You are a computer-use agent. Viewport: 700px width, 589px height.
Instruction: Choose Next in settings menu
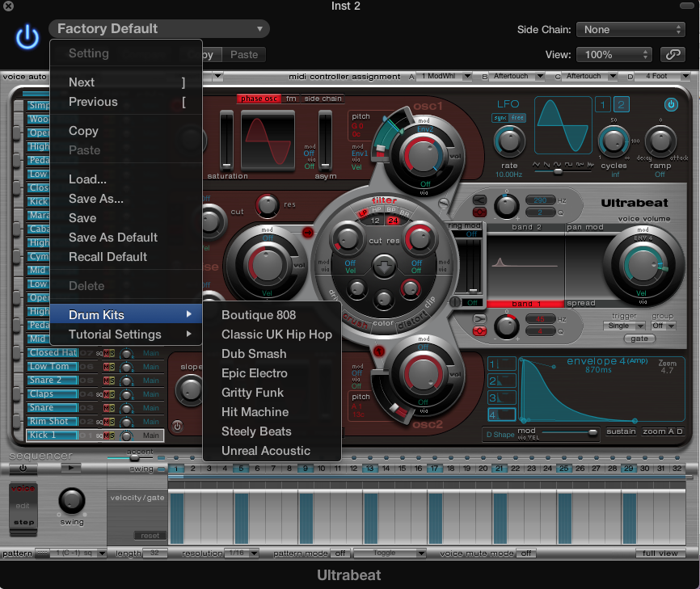(126, 82)
